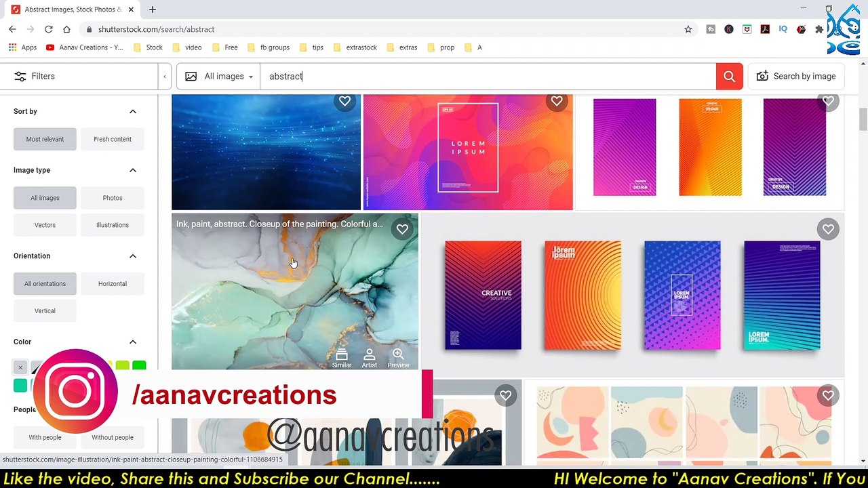Open the pink Lorem Ipsum gradient thumbnail
868x488 pixels.
[468, 152]
